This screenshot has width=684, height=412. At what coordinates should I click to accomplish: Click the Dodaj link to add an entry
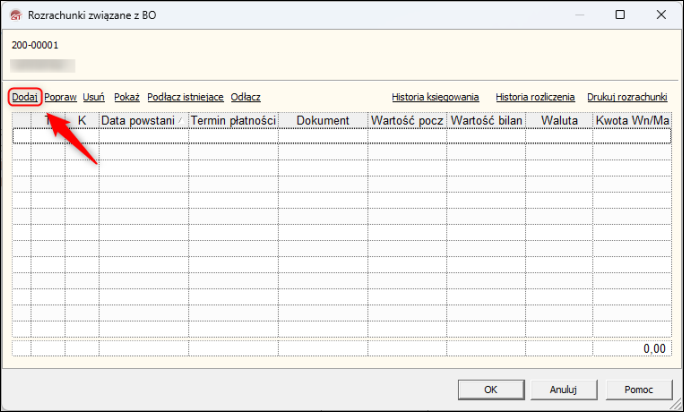[x=24, y=97]
